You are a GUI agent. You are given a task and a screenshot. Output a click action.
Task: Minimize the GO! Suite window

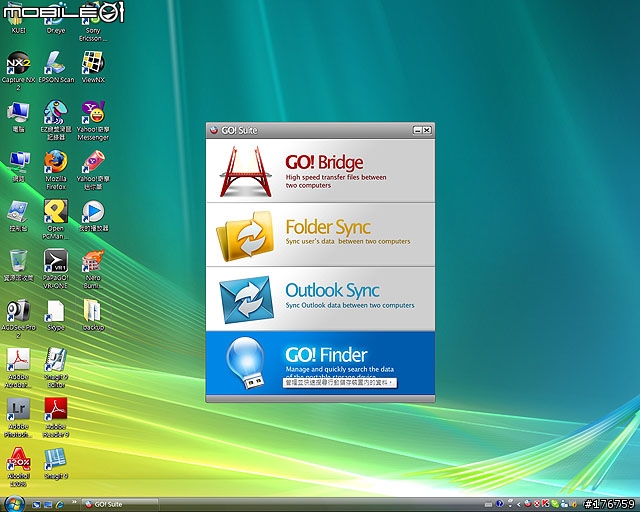(x=417, y=130)
